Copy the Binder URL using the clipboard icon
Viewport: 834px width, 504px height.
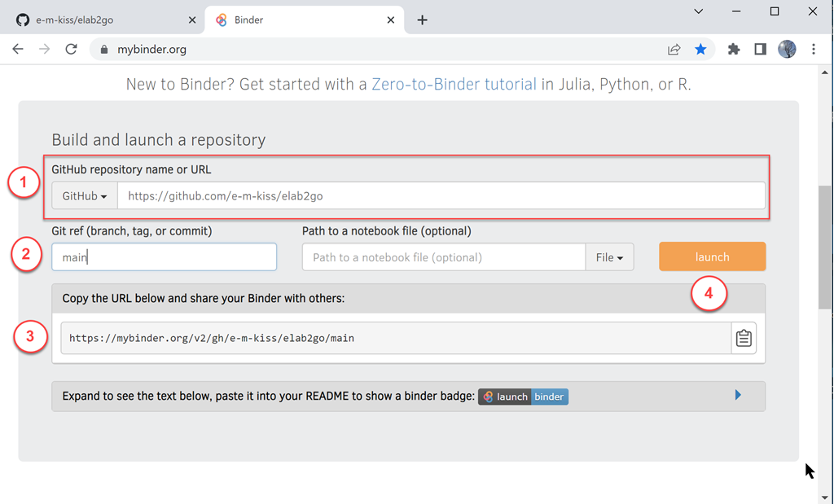[x=743, y=337]
